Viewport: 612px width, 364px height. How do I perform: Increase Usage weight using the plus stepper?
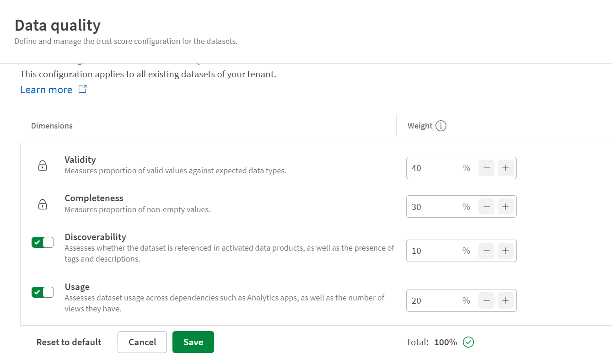pyautogui.click(x=505, y=300)
